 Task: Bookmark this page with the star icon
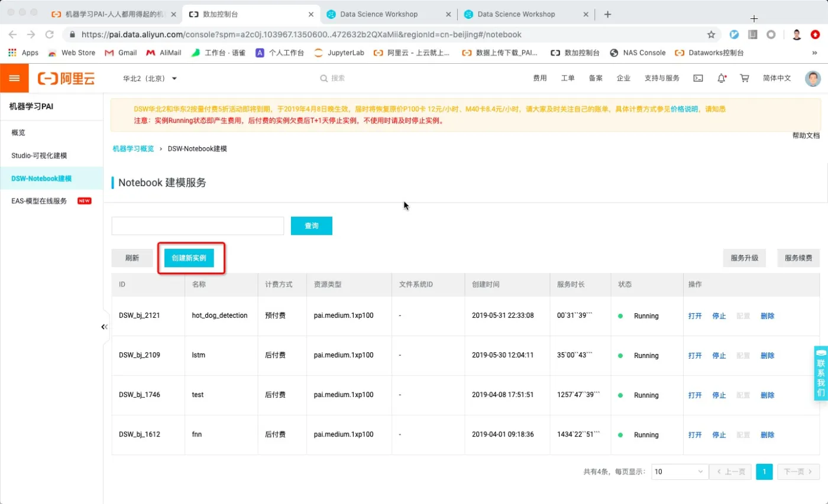711,34
